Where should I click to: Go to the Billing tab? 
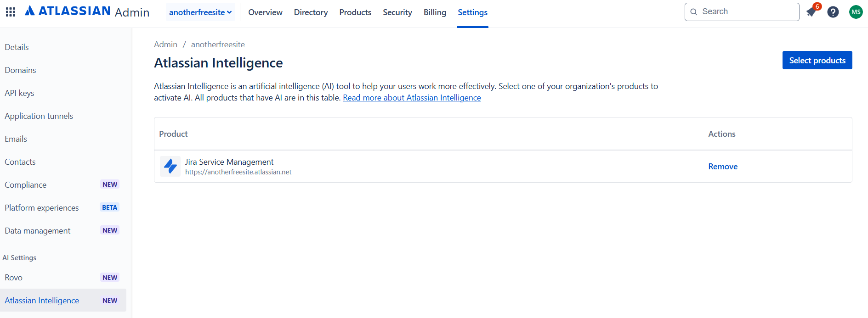point(435,12)
